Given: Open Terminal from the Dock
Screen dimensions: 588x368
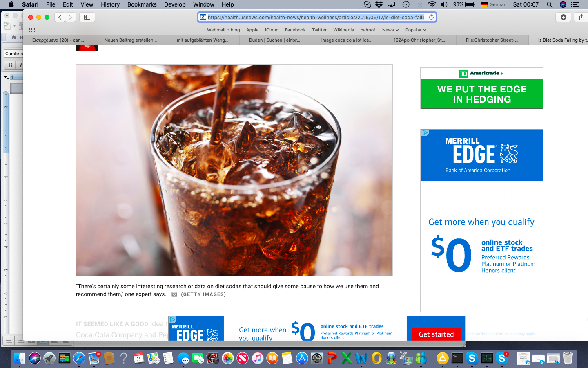Looking at the screenshot, I should 457,359.
